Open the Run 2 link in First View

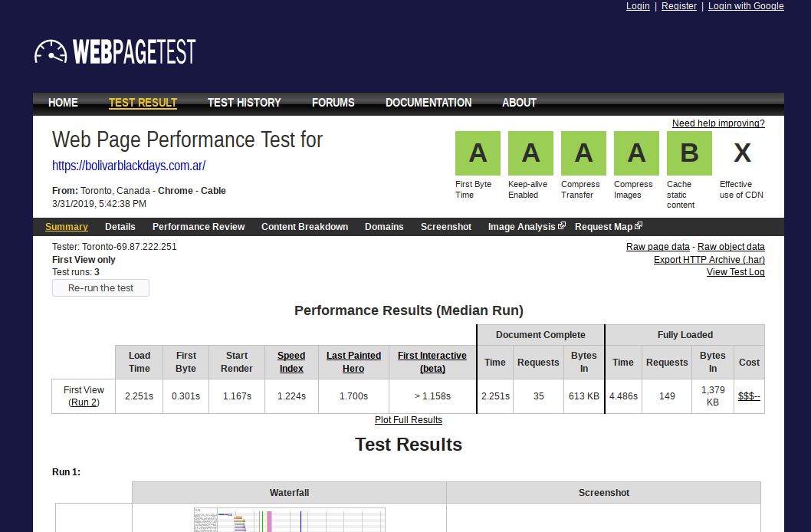pos(84,402)
